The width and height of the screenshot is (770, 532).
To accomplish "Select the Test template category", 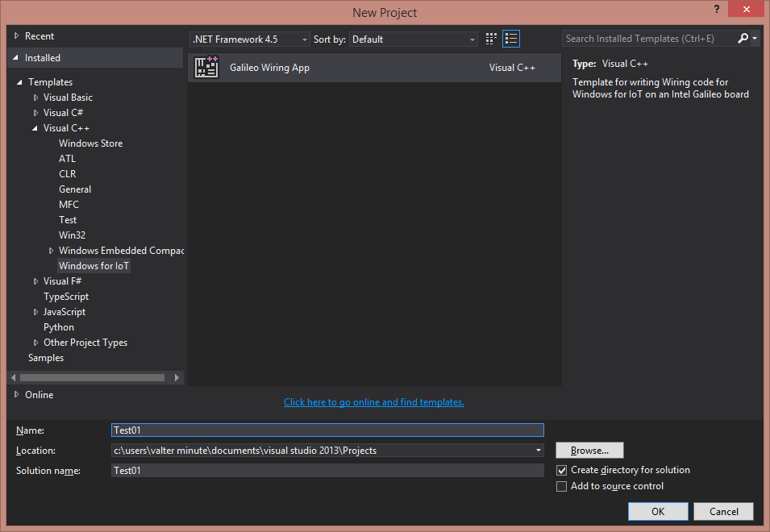I will pos(68,220).
